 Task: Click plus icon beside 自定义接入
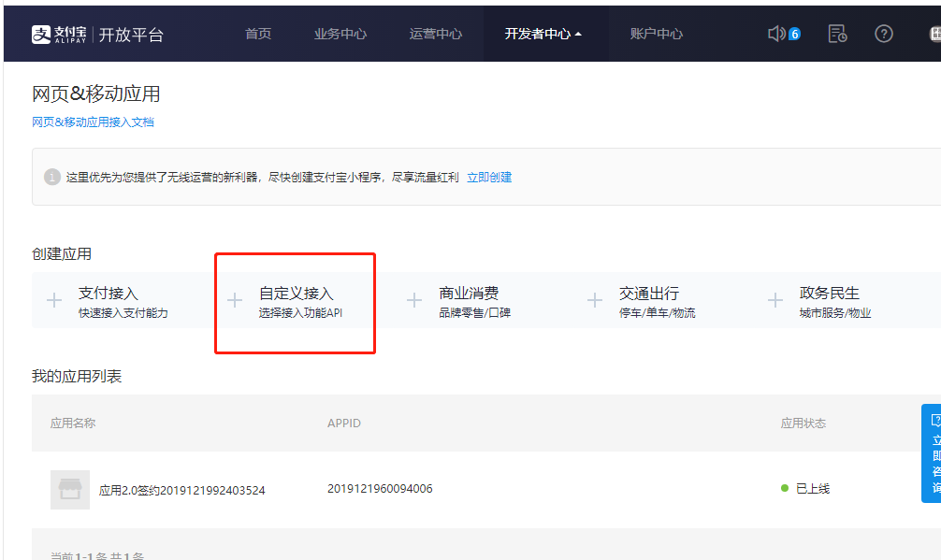(x=235, y=300)
